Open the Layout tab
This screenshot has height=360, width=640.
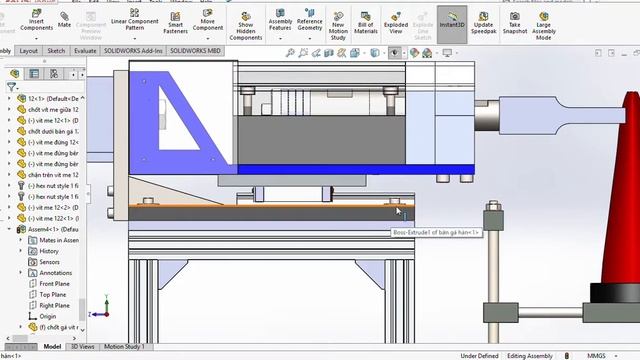pos(29,51)
